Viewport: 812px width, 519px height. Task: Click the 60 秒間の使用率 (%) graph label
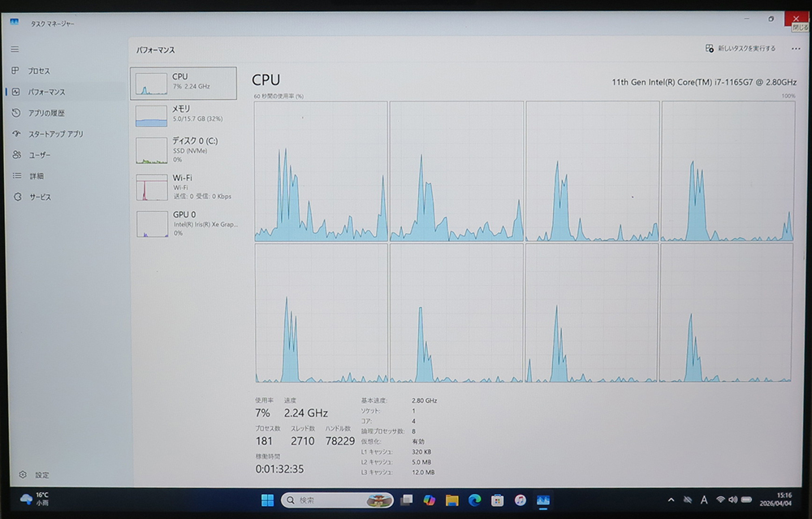coord(279,97)
